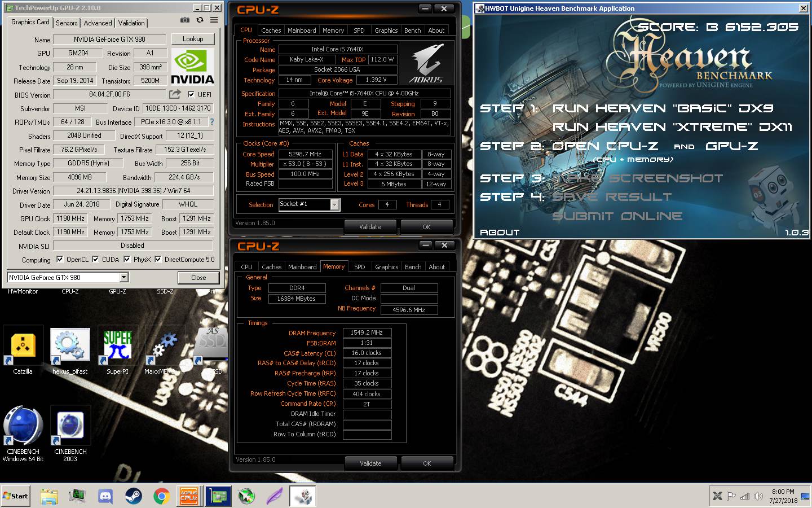Switch to the Heaven benchmark taskbar item
Image resolution: width=812 pixels, height=508 pixels.
tap(303, 496)
